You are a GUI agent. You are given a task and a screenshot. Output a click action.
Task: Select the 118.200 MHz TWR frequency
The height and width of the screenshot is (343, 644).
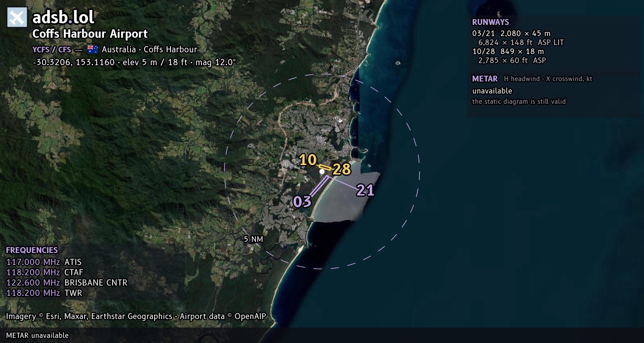tap(44, 293)
